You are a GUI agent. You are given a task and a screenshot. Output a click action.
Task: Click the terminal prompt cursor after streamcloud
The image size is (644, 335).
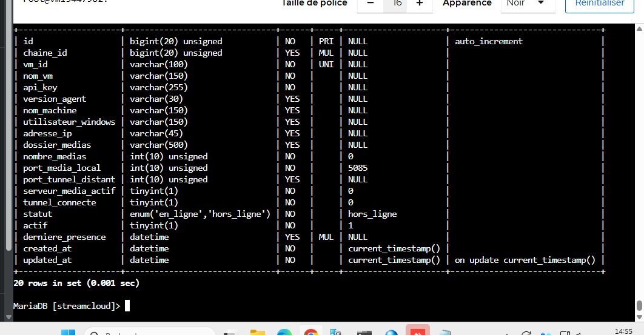[x=127, y=306]
